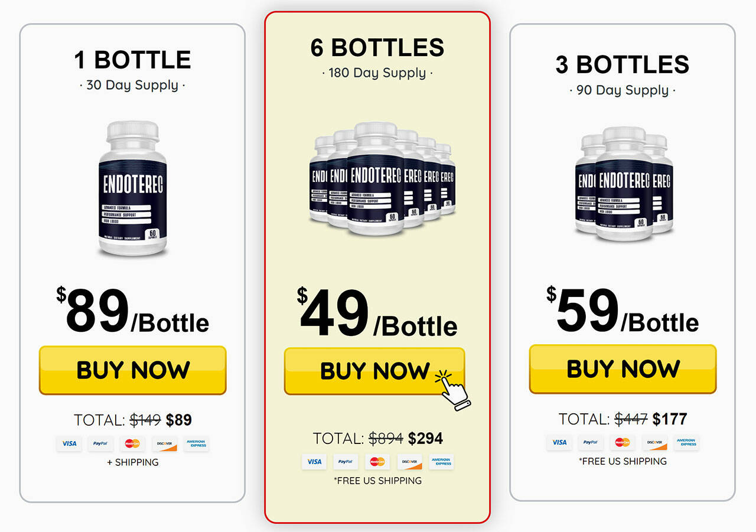Click the Visa icon under 1 Bottle
The width and height of the screenshot is (756, 532).
pyautogui.click(x=69, y=443)
